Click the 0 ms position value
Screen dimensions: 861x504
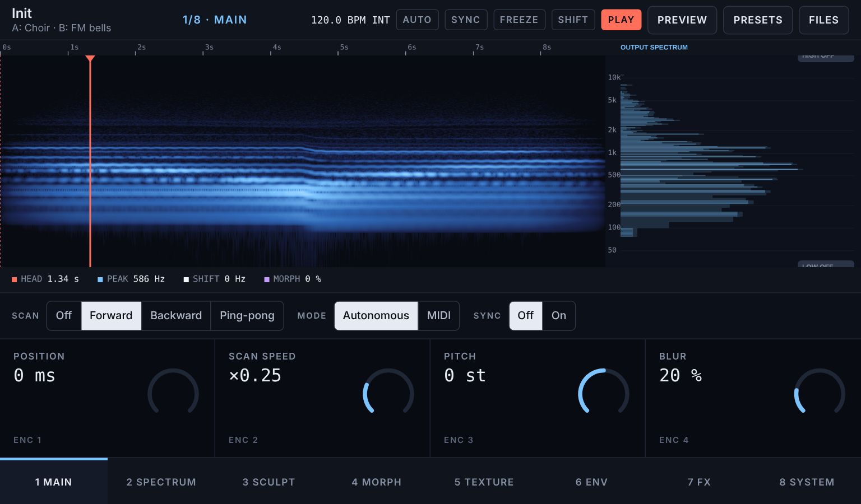point(34,375)
